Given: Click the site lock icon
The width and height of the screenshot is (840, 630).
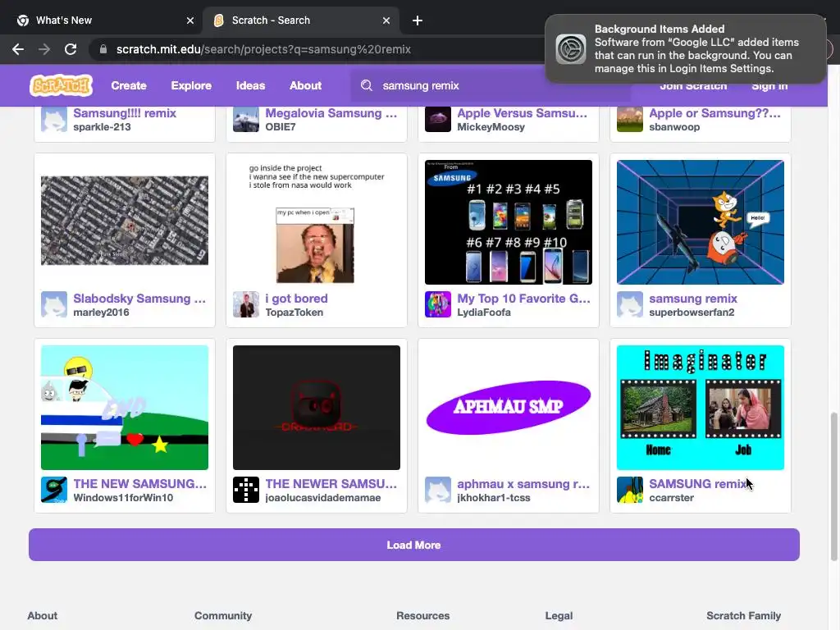Looking at the screenshot, I should [103, 49].
